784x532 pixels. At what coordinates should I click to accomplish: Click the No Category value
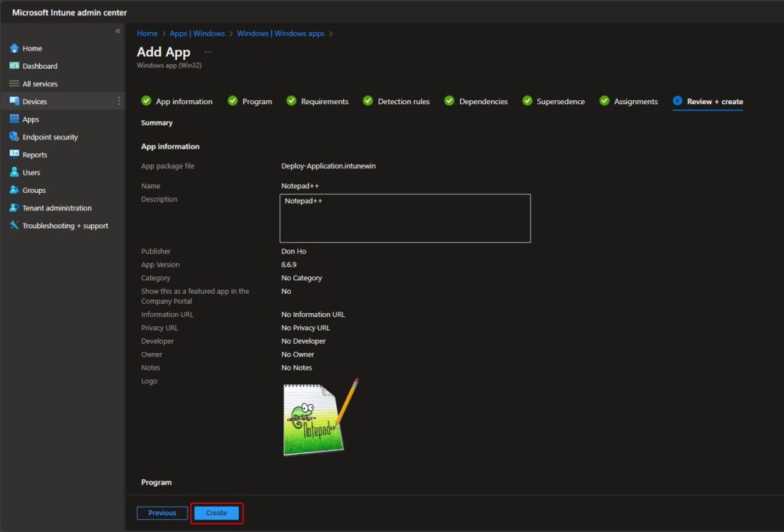click(302, 278)
